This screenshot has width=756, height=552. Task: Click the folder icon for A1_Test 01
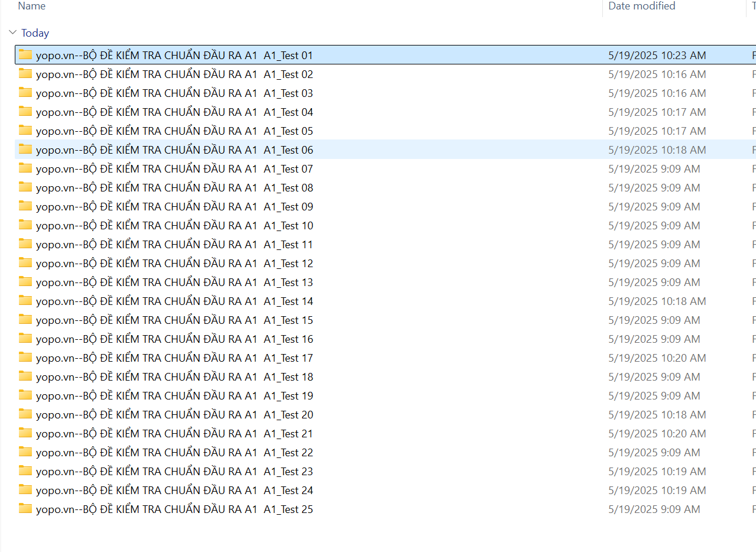click(25, 55)
